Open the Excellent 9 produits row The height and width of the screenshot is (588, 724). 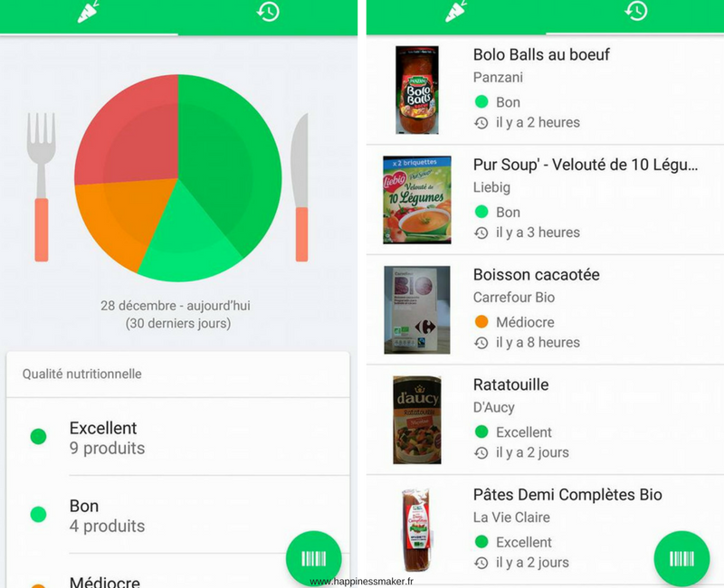tap(177, 438)
